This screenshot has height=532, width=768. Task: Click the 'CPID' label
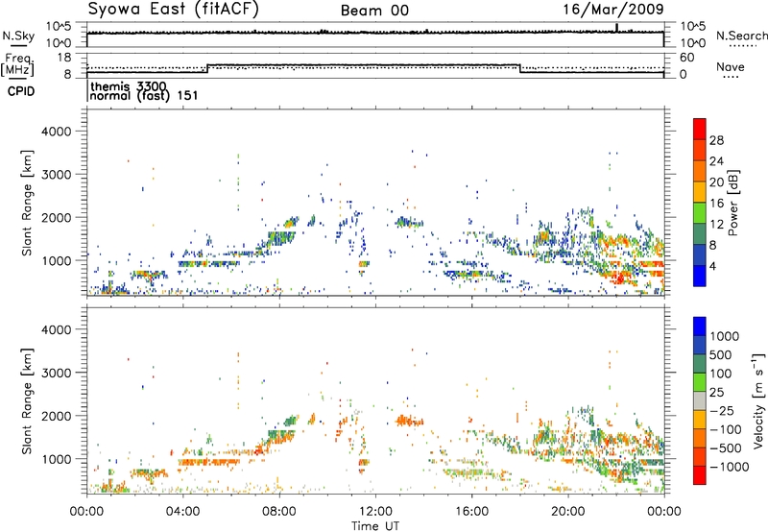[x=21, y=91]
